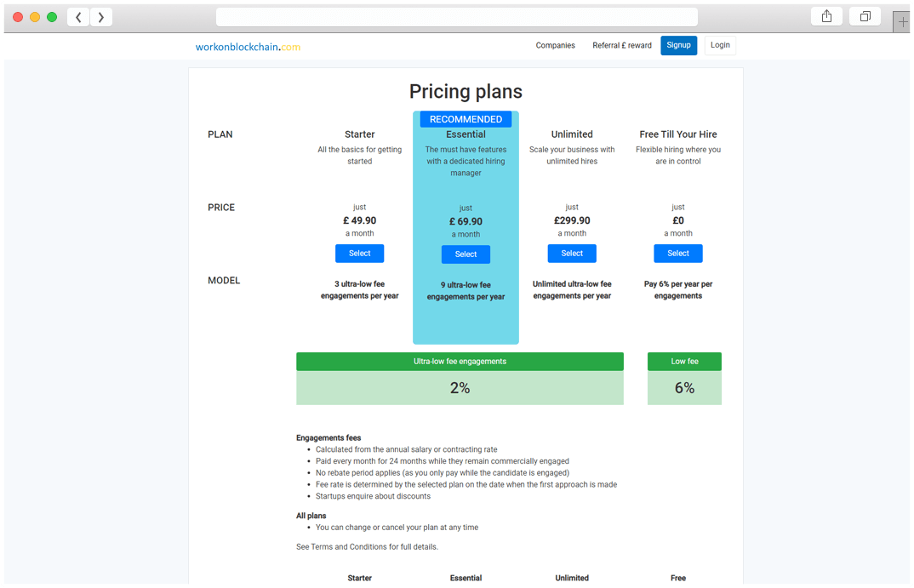Image resolution: width=914 pixels, height=588 pixels.
Task: Click the 2% engagement rate panel
Action: 460,387
